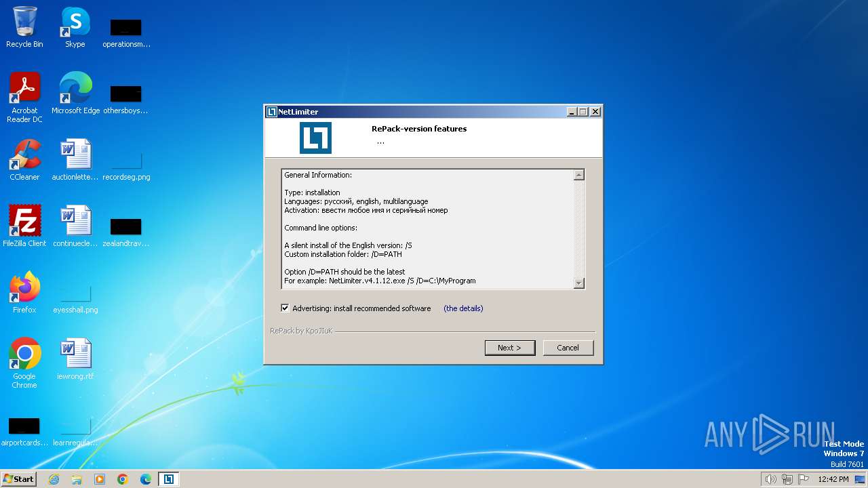Image resolution: width=868 pixels, height=488 pixels.
Task: Select the auctionlette Word document
Action: click(x=75, y=160)
